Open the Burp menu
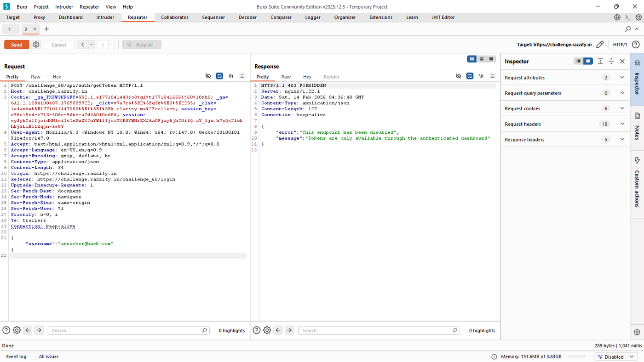The width and height of the screenshot is (644, 362). click(x=22, y=7)
